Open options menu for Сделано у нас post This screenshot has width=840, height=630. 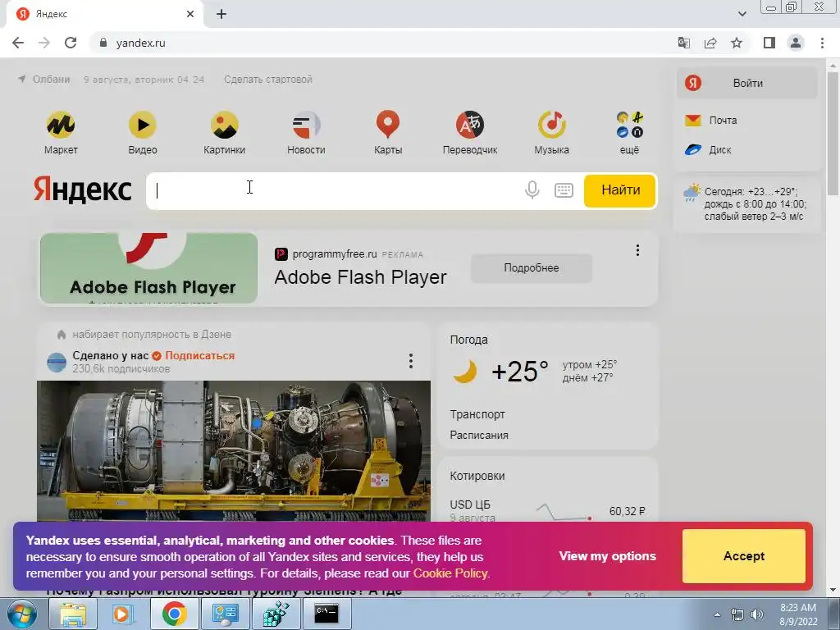coord(410,361)
